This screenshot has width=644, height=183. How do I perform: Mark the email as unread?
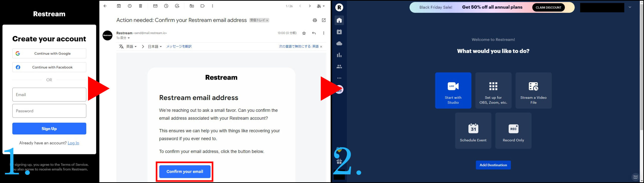pos(155,6)
